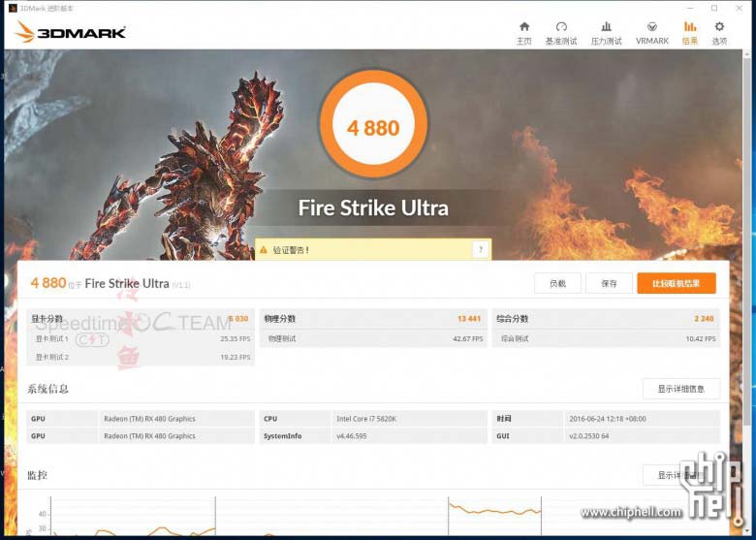
Task: Select the Combined score (综合分数) row
Action: [x=605, y=318]
